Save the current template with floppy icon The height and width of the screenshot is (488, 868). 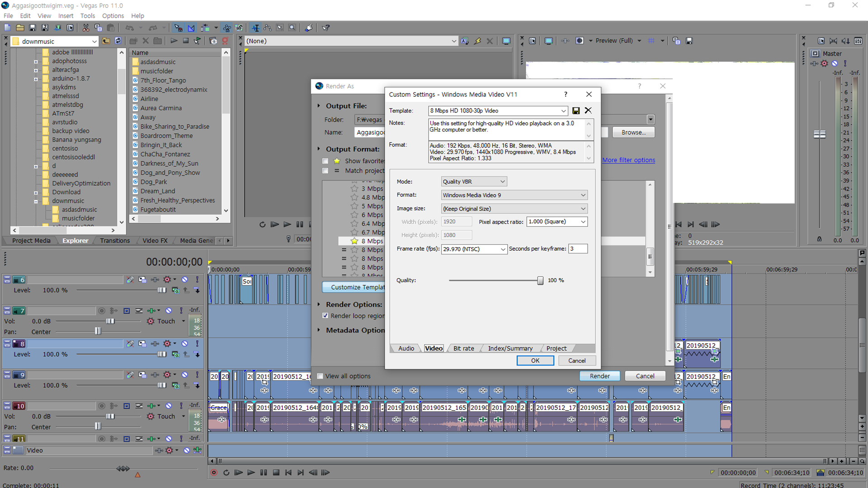click(576, 111)
